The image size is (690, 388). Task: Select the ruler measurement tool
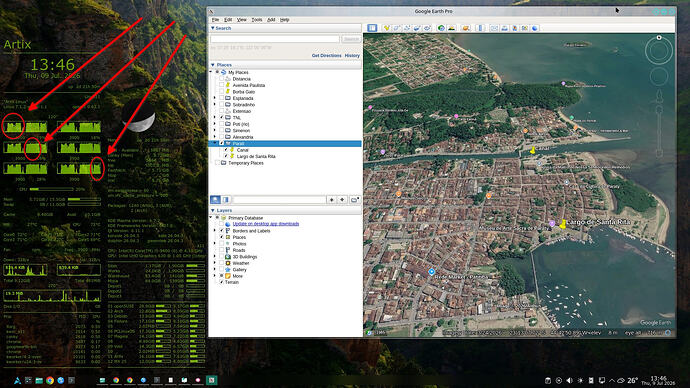[481, 28]
